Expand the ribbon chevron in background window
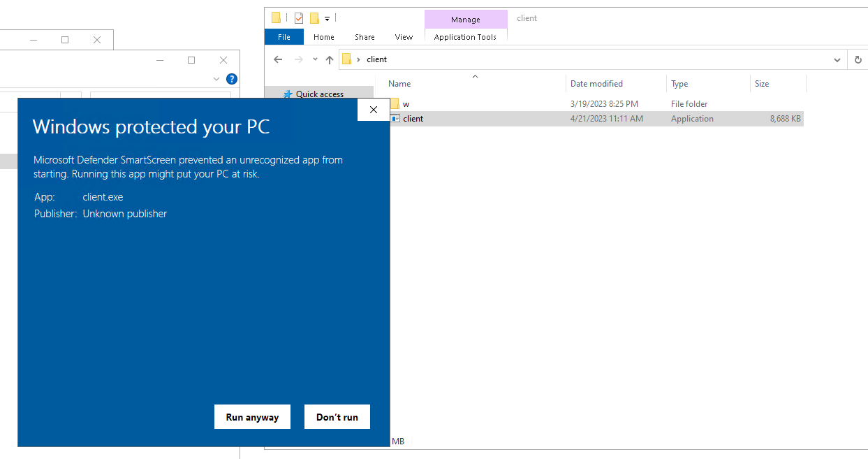 [x=216, y=79]
